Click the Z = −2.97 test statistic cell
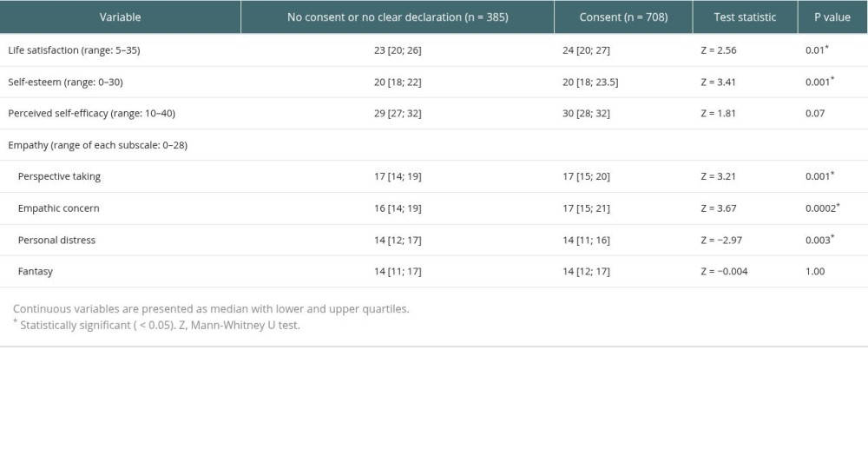The image size is (868, 462). (x=721, y=240)
